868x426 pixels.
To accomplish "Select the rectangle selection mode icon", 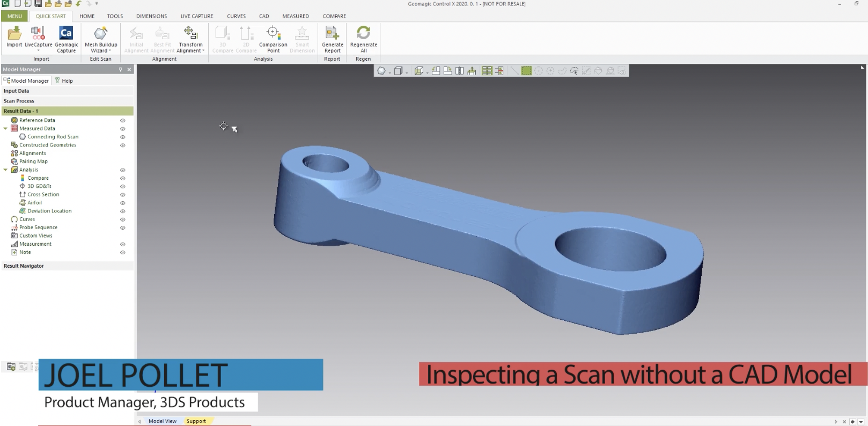I will [x=526, y=71].
